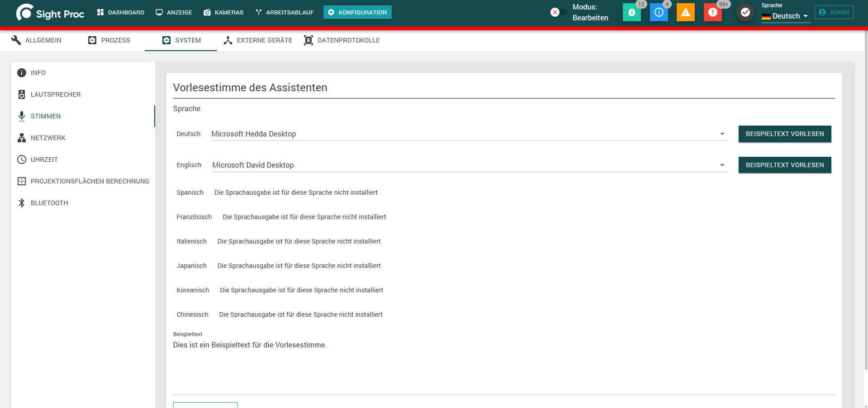The height and width of the screenshot is (408, 868).
Task: Expand the Englisch voice dropdown (Microsoft David)
Action: coord(470,165)
